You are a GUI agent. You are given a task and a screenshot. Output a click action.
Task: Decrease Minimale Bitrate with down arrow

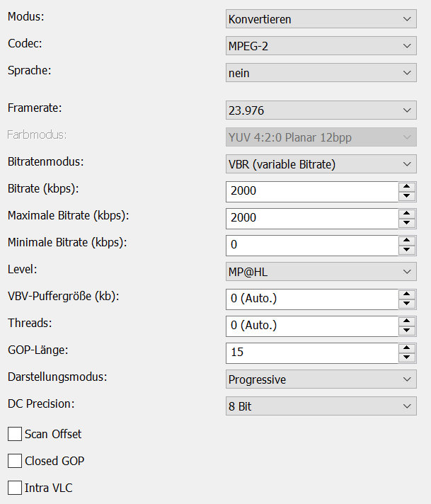click(407, 250)
